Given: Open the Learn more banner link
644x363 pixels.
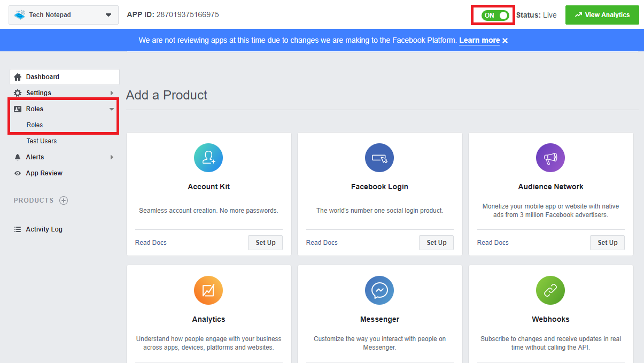Looking at the screenshot, I should 479,41.
